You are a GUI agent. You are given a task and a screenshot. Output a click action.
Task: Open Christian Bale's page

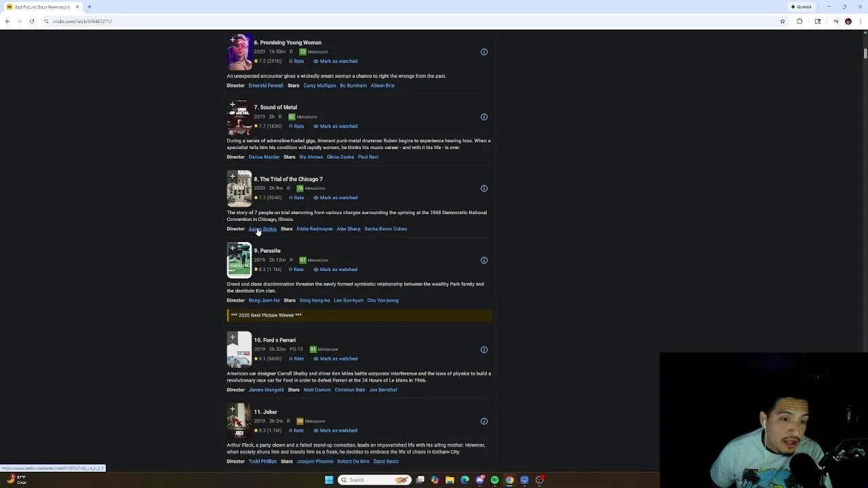(x=350, y=390)
